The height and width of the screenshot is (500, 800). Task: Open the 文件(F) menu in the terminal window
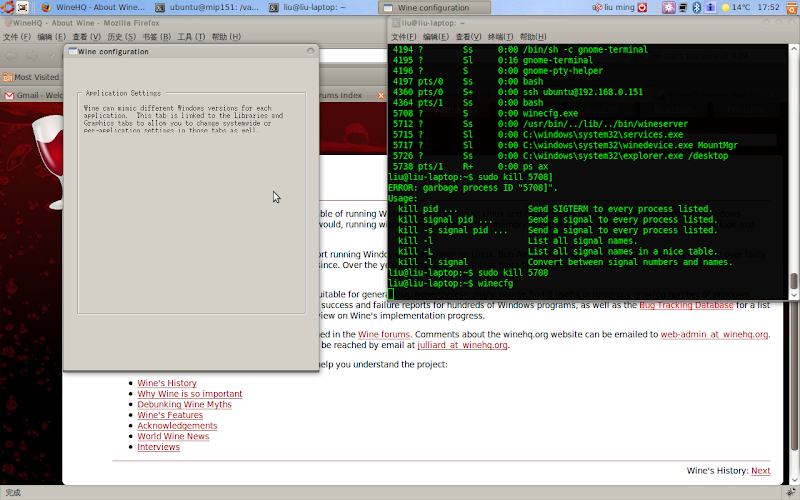point(404,37)
